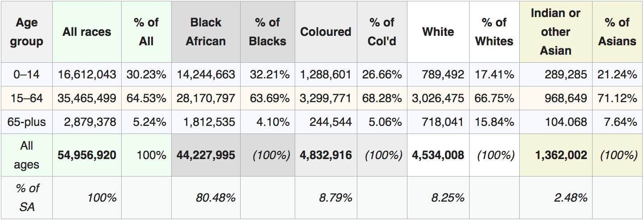Select the 71.12% Asians cell
Viewport: 644px width, 220px height.
click(617, 98)
